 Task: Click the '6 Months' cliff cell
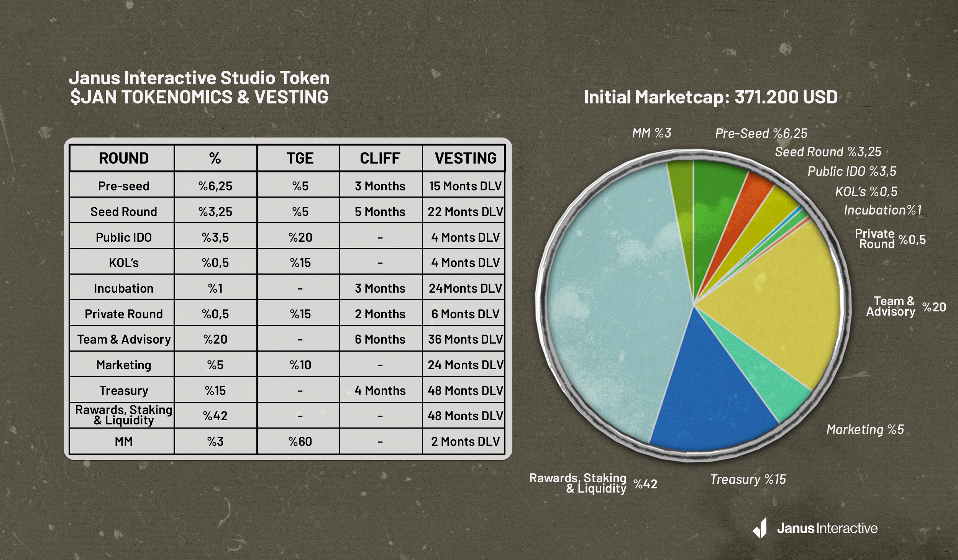pos(381,339)
